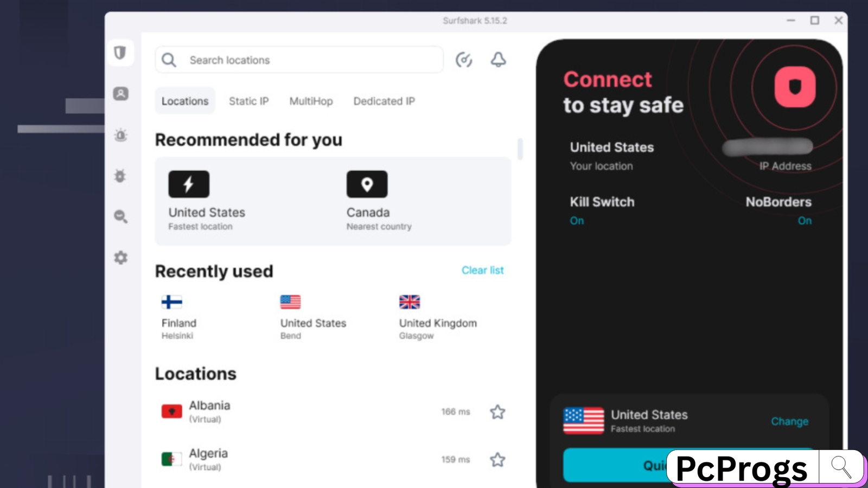
Task: Click the Algeria flag icon
Action: click(x=172, y=459)
